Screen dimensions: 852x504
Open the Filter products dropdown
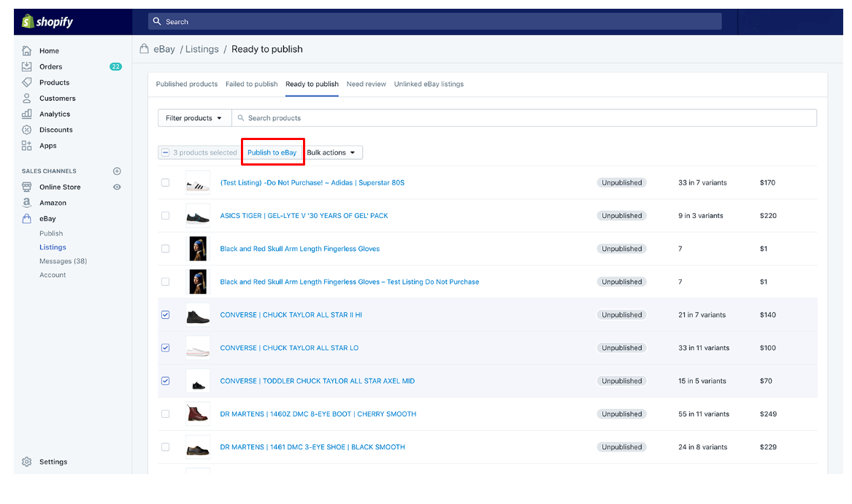pyautogui.click(x=194, y=118)
